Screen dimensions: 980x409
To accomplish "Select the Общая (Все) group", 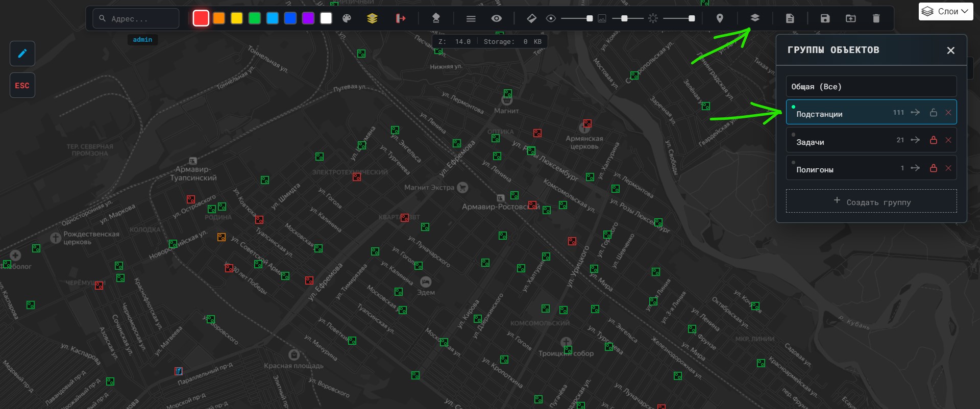I will click(871, 87).
